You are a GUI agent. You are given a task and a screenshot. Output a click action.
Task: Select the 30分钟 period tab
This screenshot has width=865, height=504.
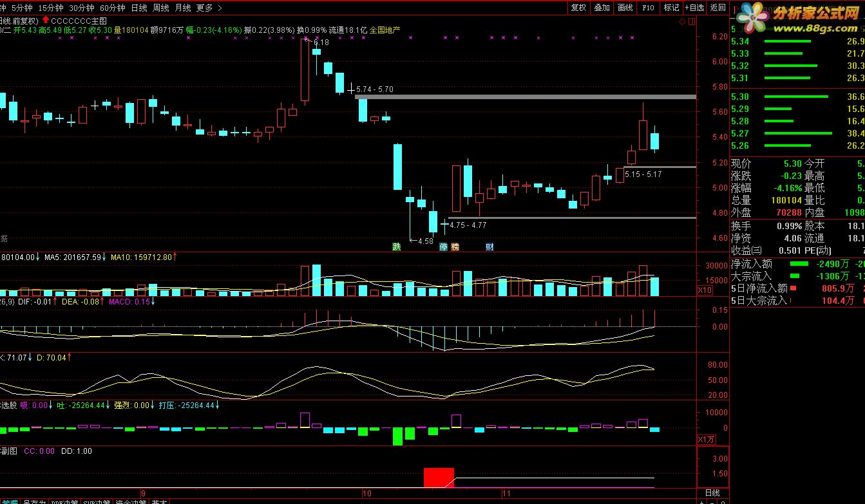click(82, 8)
